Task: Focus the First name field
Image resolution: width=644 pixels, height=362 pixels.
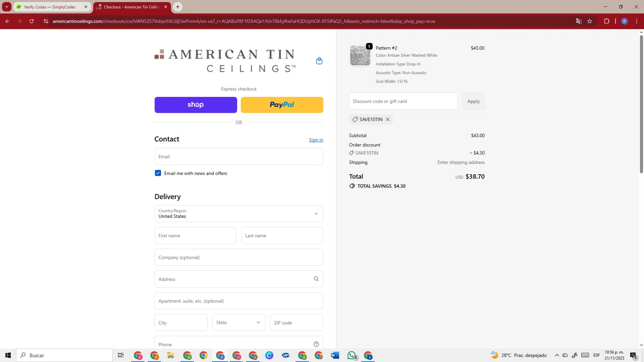Action: point(195,235)
